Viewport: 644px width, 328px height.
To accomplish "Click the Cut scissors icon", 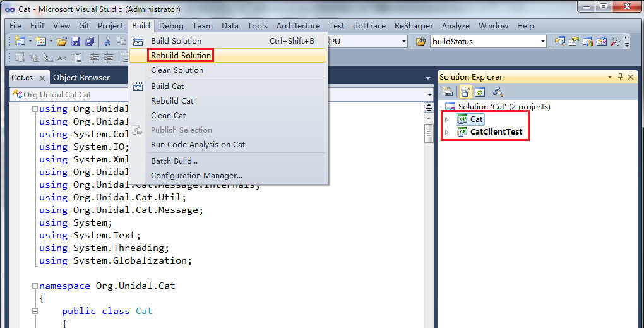I will click(x=107, y=41).
